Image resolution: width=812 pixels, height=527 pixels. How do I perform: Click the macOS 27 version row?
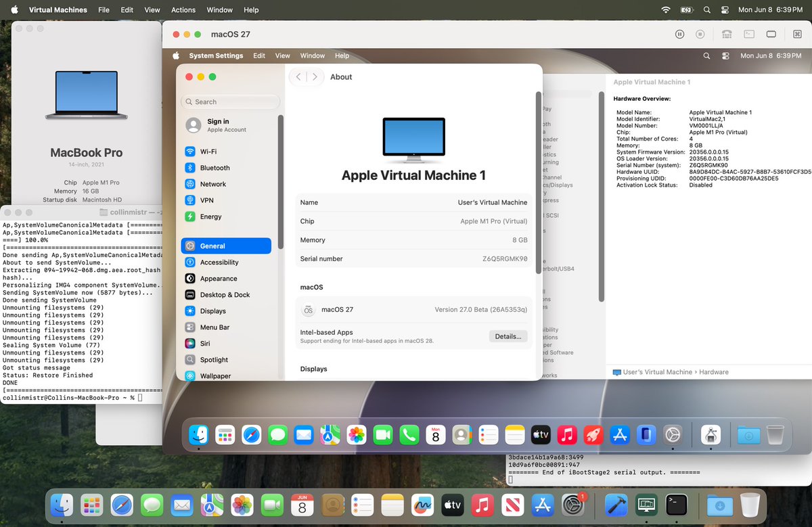pyautogui.click(x=413, y=309)
